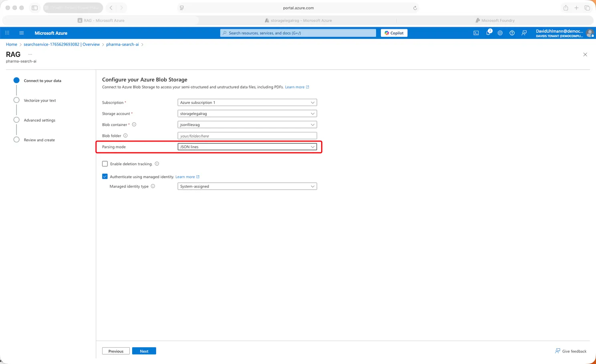Image resolution: width=596 pixels, height=364 pixels.
Task: Switch to storagelegalrag browser tab
Action: pos(298,20)
